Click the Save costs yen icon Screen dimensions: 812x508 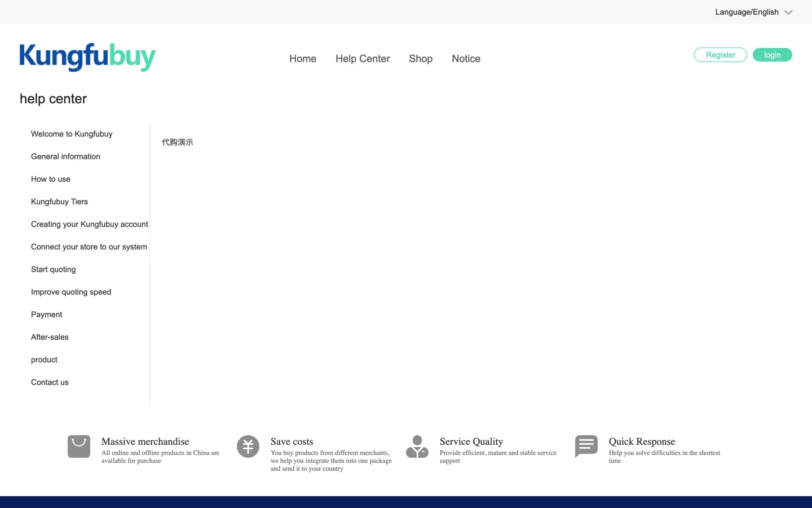pyautogui.click(x=248, y=446)
